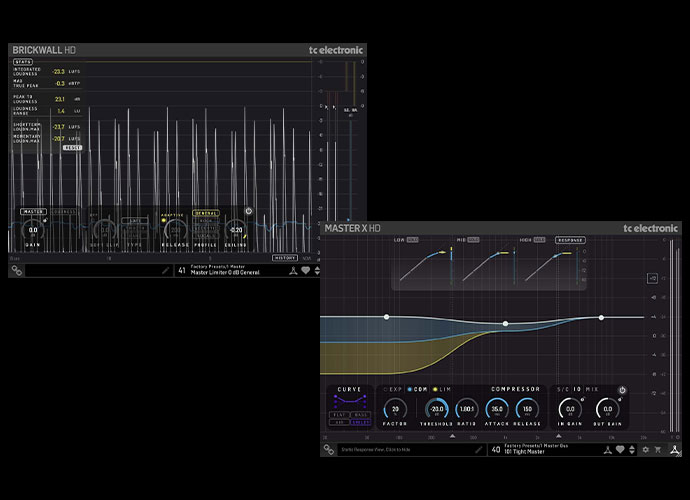Choose the GENERAL profile in Brickwall HD
The image size is (690, 500).
[206, 213]
